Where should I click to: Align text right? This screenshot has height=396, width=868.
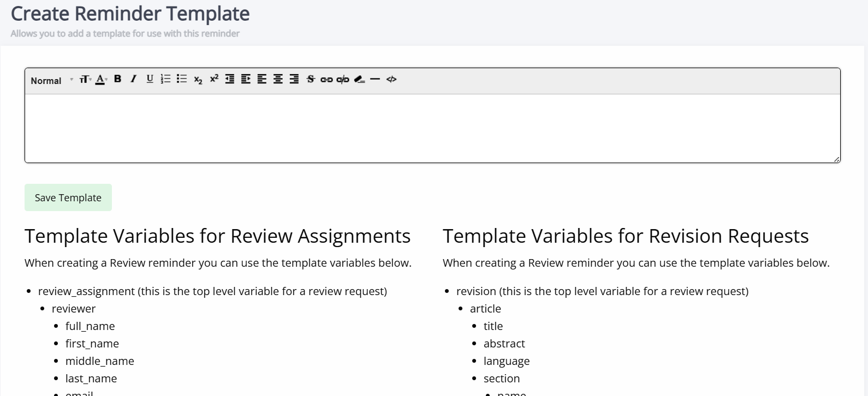(294, 79)
